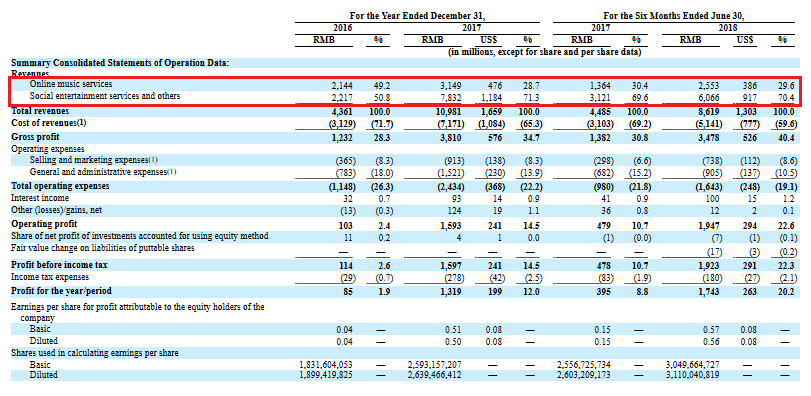This screenshot has width=811, height=396.
Task: Select 'Share of net profit of investments' label
Action: click(x=140, y=236)
